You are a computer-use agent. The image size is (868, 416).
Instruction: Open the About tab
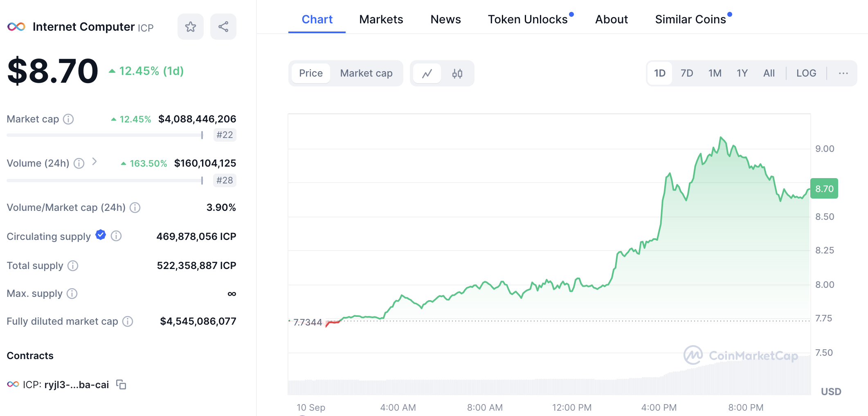tap(611, 20)
